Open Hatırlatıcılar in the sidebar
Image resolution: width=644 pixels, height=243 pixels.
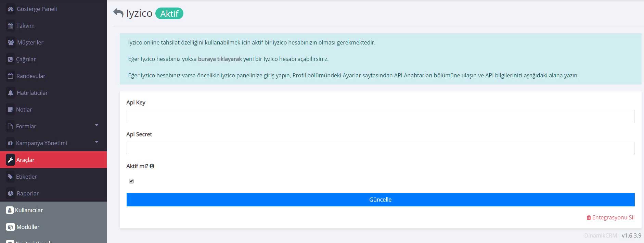tap(53, 93)
